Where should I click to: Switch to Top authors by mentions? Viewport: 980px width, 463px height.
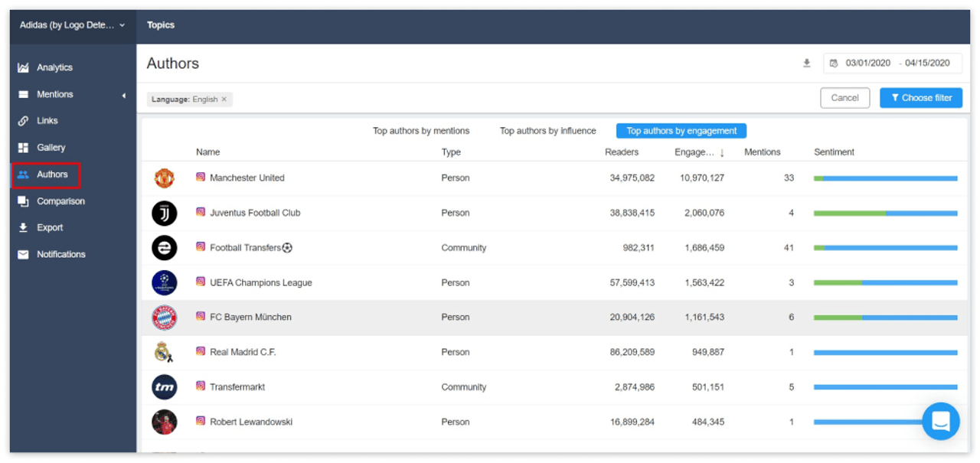(x=421, y=131)
